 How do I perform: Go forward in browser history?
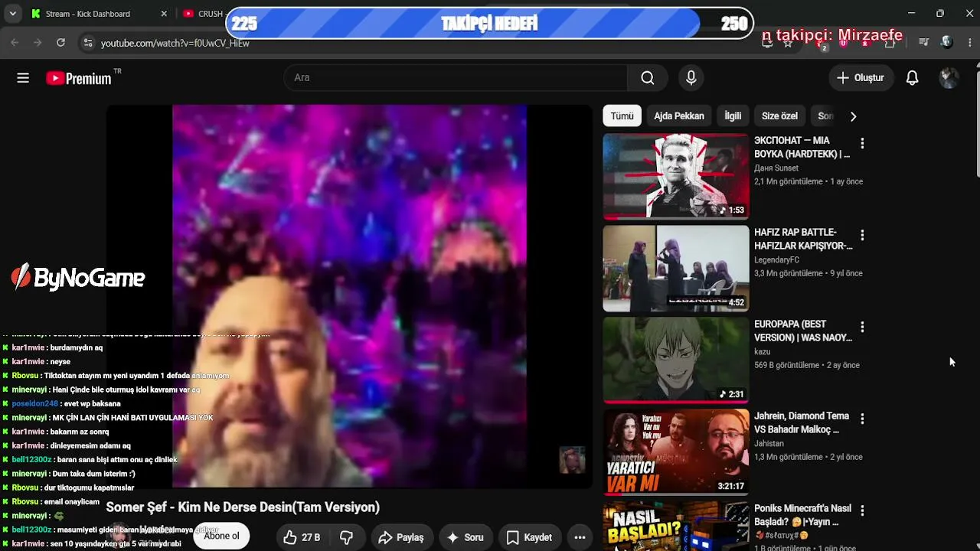pyautogui.click(x=37, y=43)
